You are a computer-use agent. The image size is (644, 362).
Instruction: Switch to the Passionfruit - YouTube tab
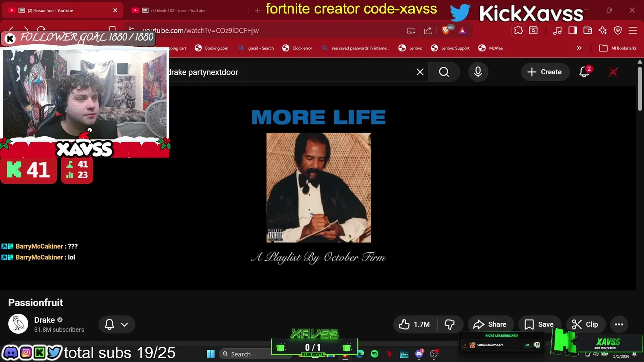click(x=63, y=10)
